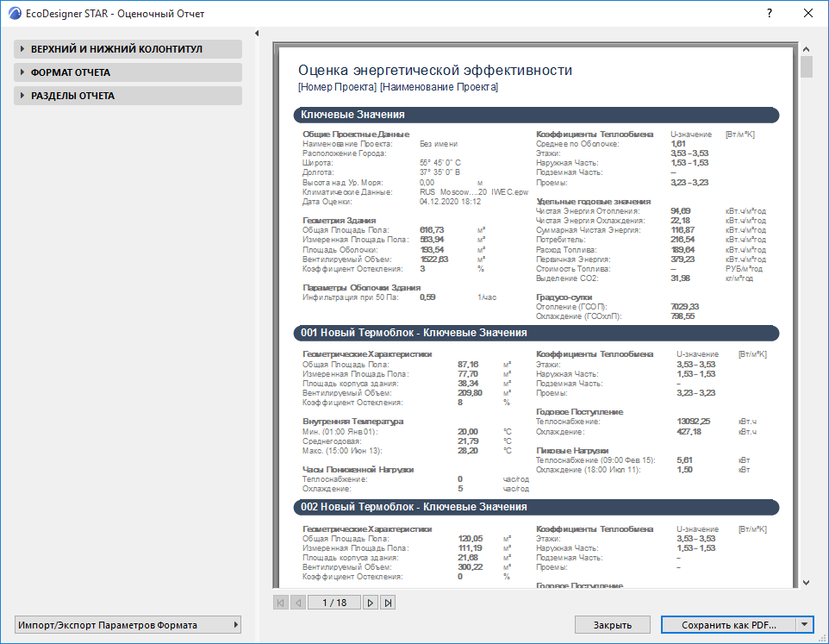The height and width of the screenshot is (644, 829).
Task: Go to first page of report
Action: point(281,603)
